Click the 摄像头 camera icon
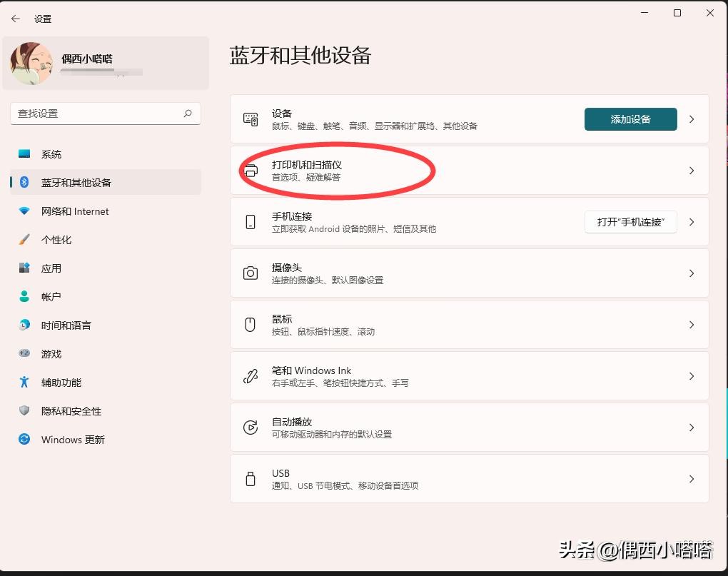Screen dimensions: 728x576 251,273
